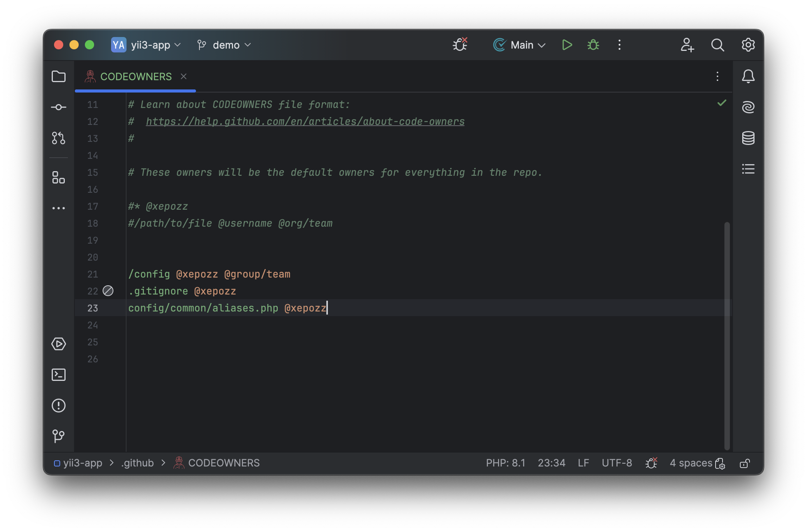Open the Services tool window

59,344
